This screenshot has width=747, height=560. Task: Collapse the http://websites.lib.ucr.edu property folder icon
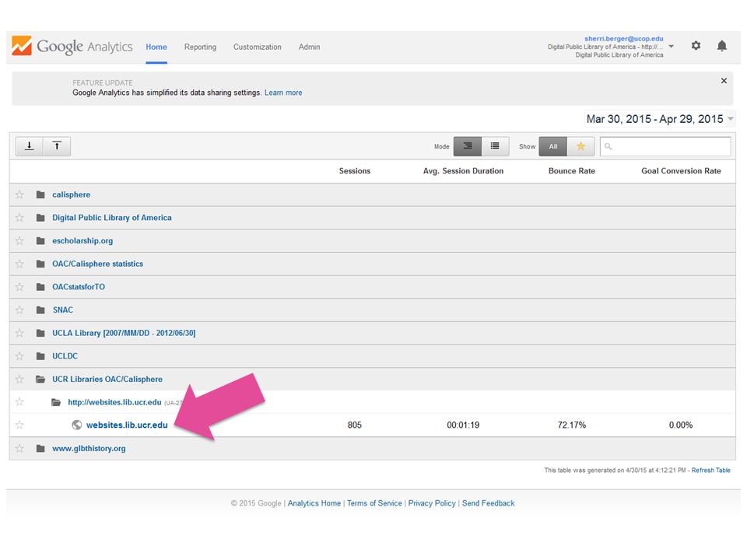pyautogui.click(x=56, y=402)
